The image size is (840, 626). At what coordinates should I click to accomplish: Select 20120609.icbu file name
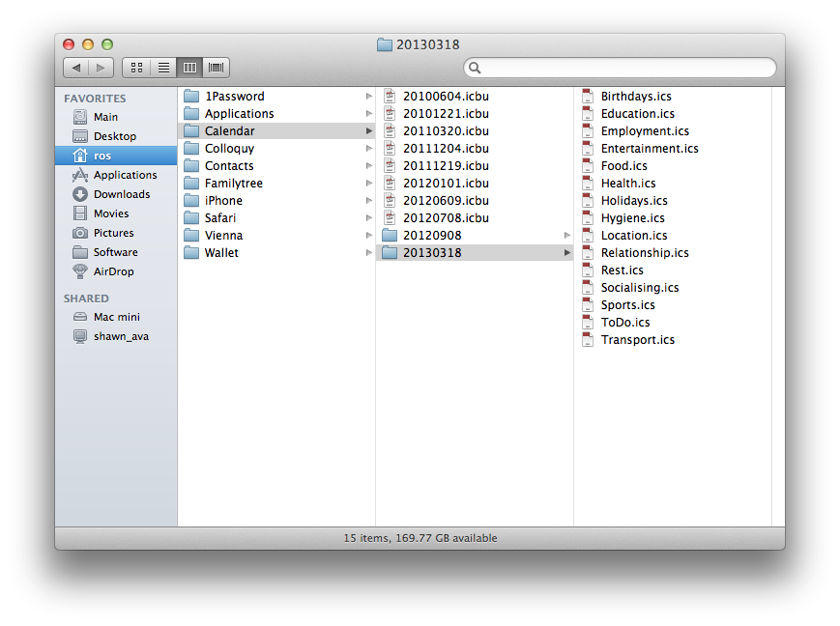(x=446, y=201)
